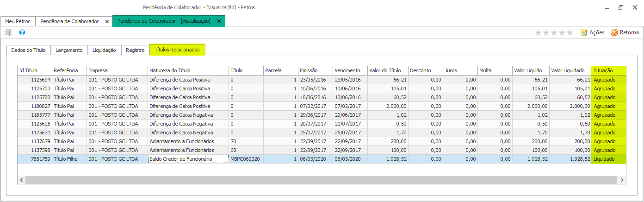The height and width of the screenshot is (202, 644).
Task: Select row with Id Título 1125703
Action: [x=322, y=88]
